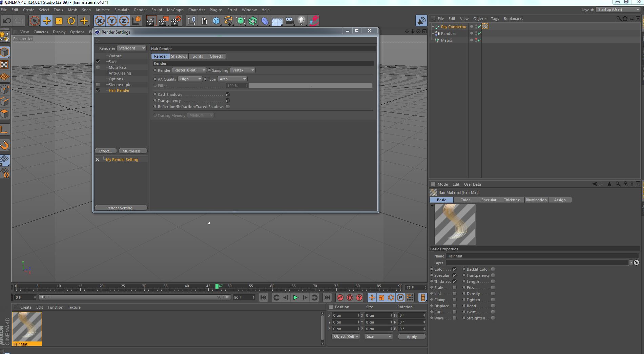Open Edit Render Settings icon
The height and width of the screenshot is (354, 644).
(176, 21)
